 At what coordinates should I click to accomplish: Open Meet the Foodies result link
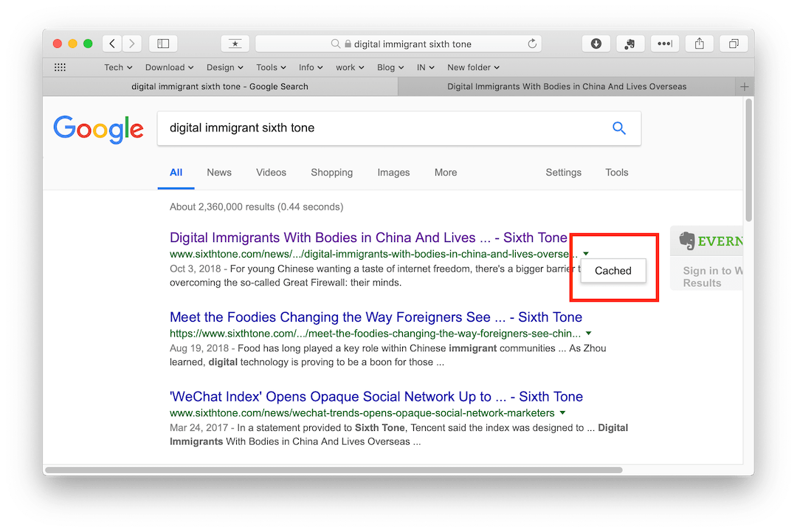coord(376,317)
